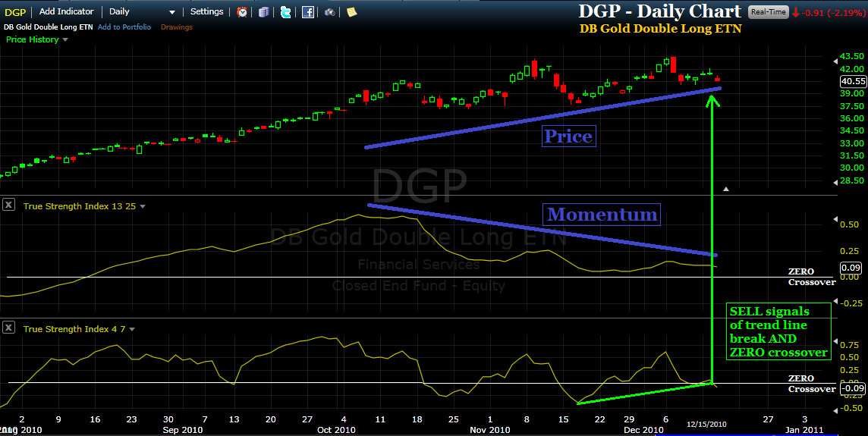Expand True Strength Index 4 7 options arrow
868x436 pixels.
132,329
